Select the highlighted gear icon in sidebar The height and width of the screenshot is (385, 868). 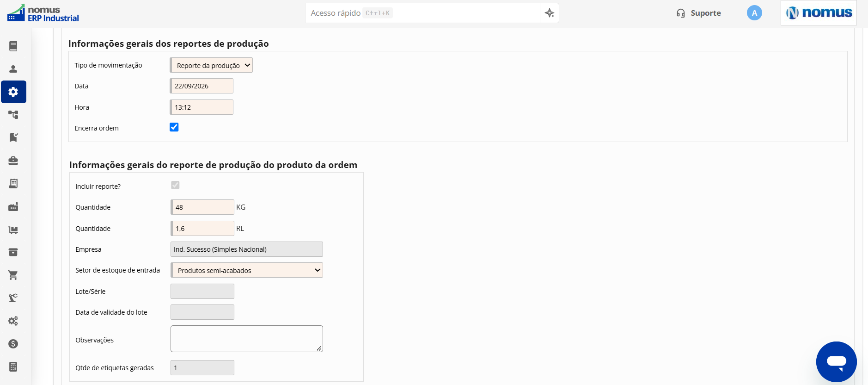(13, 92)
